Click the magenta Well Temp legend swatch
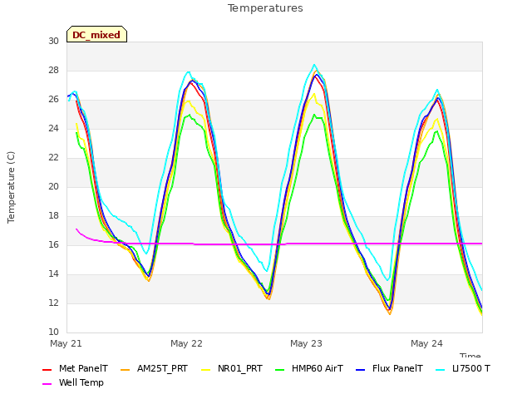 click(x=47, y=384)
